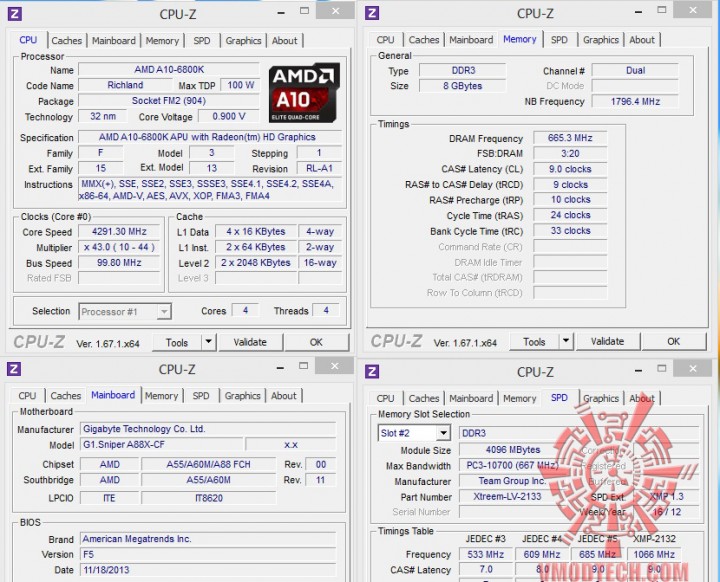
Task: Click the Specification AMD A10-6800K APU field
Action: click(x=210, y=137)
